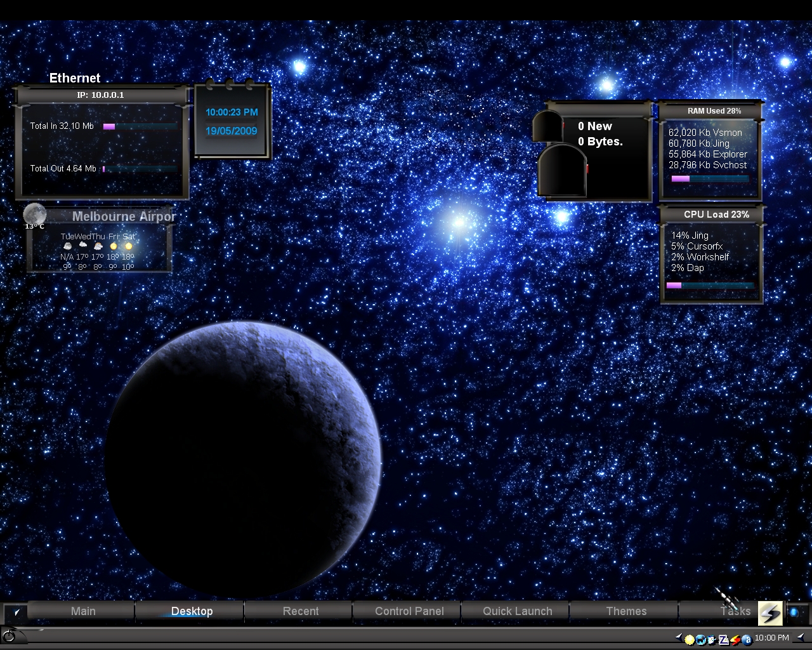Click the 10:00:23 PM time on the calendar widget

[232, 112]
